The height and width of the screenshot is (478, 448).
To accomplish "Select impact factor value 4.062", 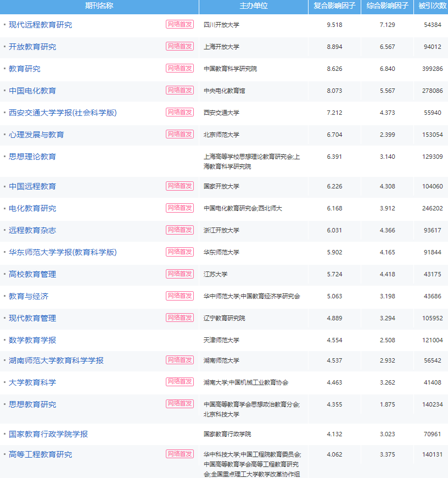I will click(x=334, y=454).
